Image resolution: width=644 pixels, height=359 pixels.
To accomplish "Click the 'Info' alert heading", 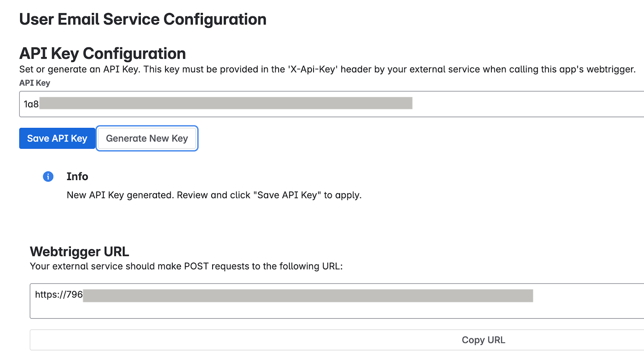I will (x=77, y=176).
